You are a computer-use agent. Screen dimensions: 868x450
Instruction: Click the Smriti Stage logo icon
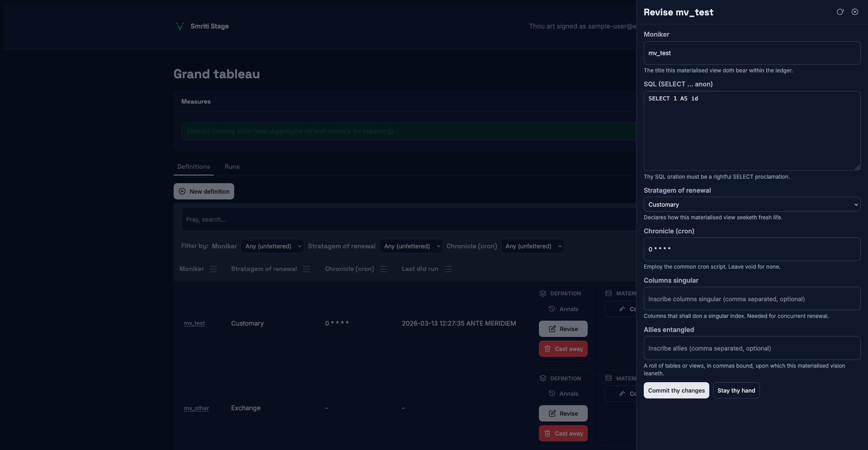click(179, 26)
